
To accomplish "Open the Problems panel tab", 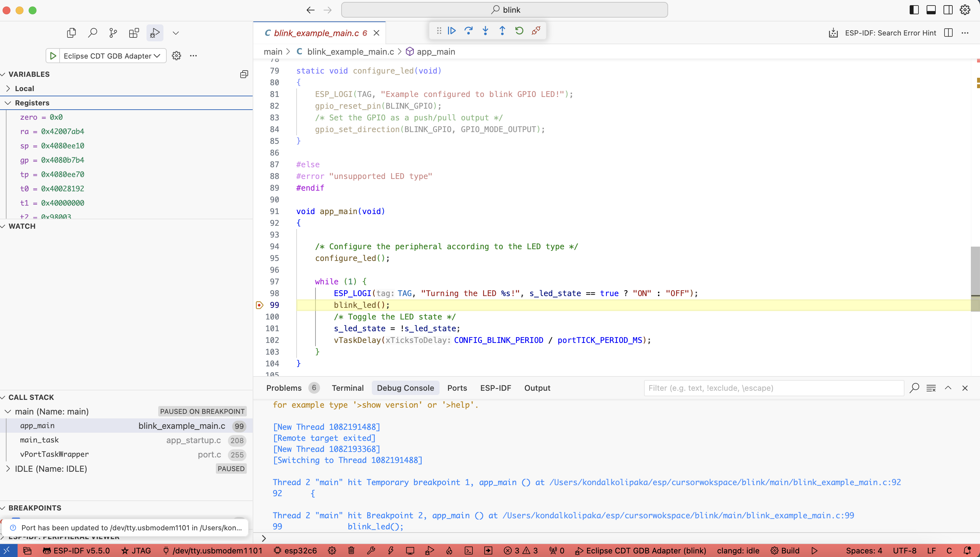I will 292,388.
